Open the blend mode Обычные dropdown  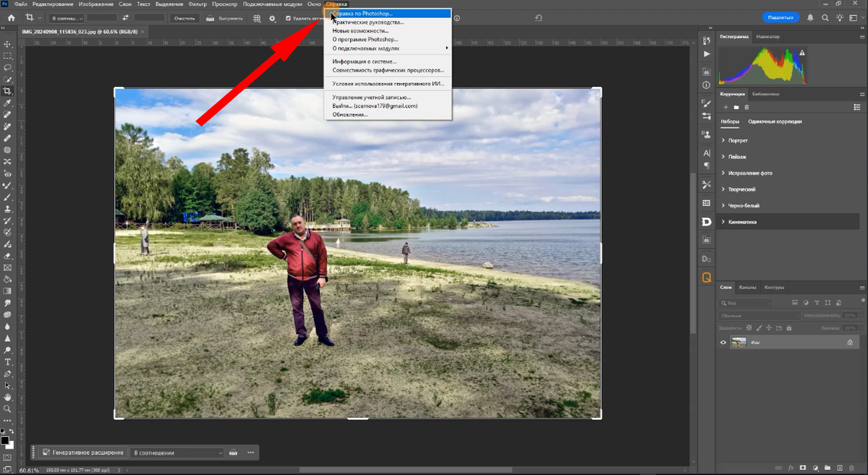(x=759, y=315)
